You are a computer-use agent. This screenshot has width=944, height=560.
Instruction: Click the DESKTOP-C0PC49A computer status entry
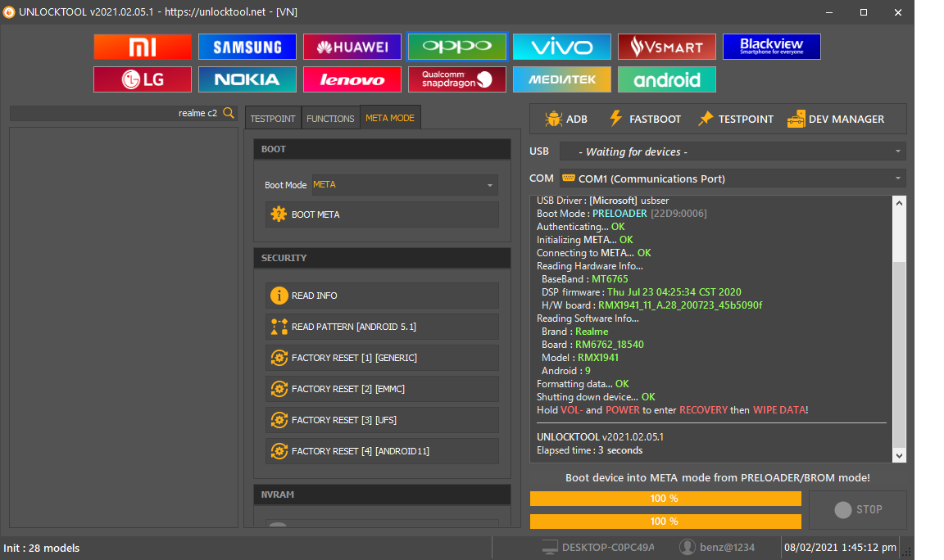pos(598,548)
